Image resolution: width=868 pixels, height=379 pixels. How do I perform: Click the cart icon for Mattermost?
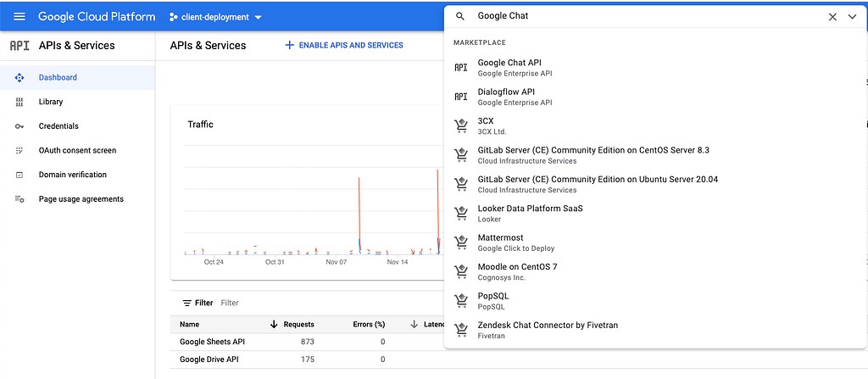460,242
